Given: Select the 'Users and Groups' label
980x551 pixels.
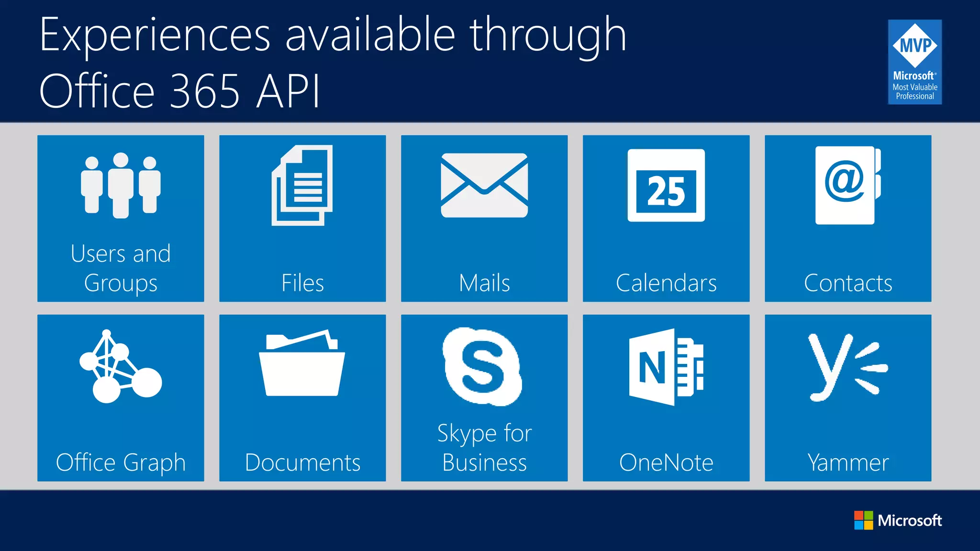Looking at the screenshot, I should 121,268.
